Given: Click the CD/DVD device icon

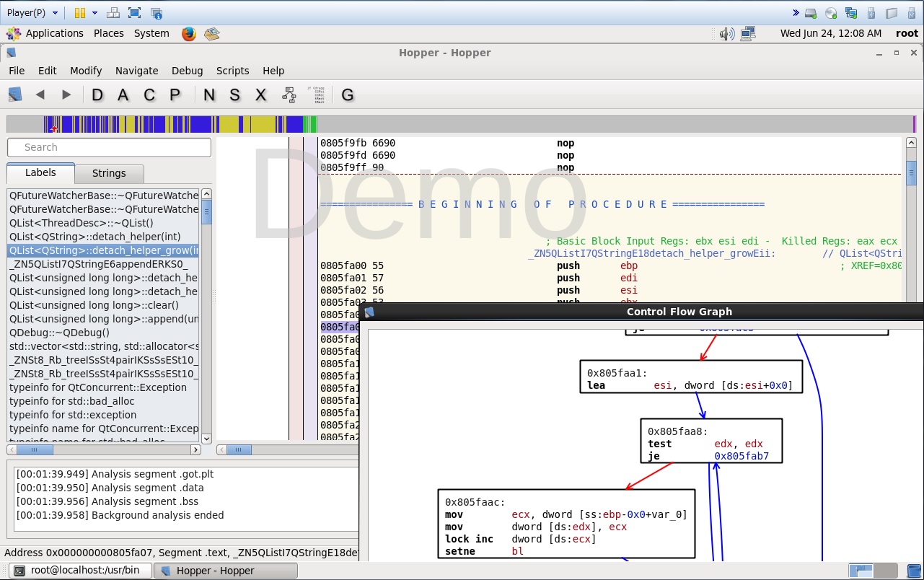Looking at the screenshot, I should 831,13.
